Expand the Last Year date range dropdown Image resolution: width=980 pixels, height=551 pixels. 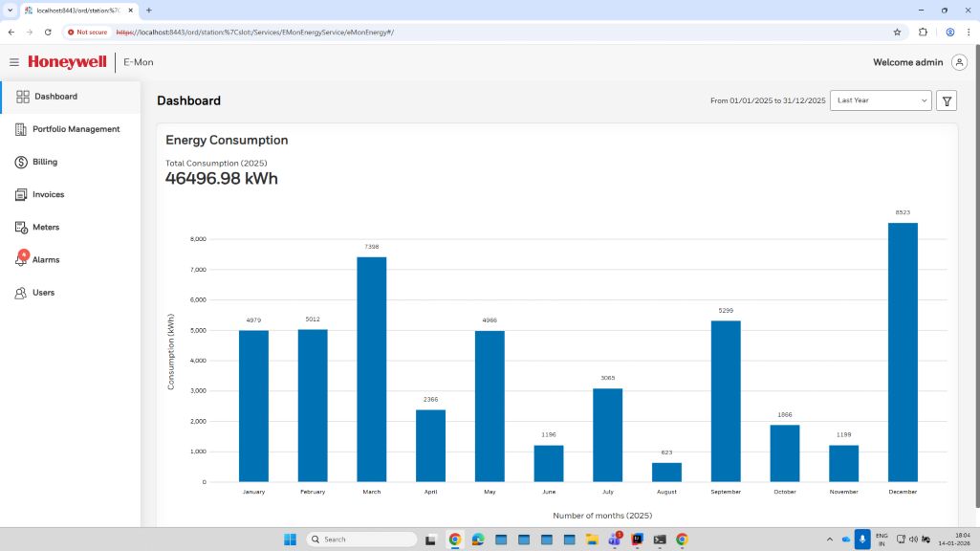(x=880, y=100)
